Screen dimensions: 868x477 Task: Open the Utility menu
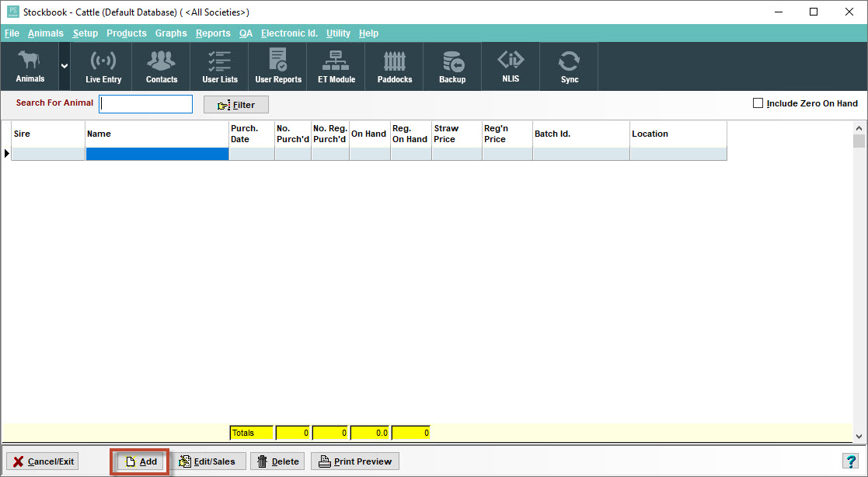point(338,33)
